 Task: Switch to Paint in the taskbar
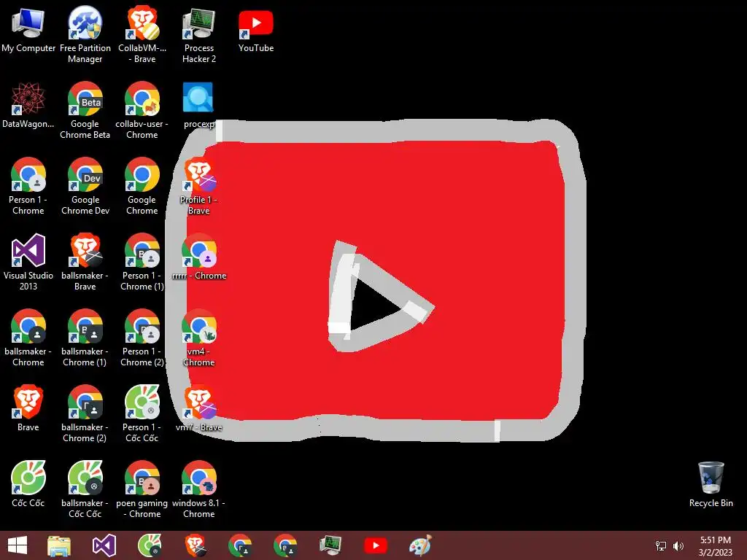420,545
